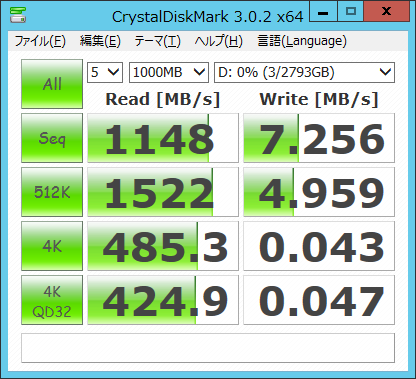Open the テーマ(T) menu
The width and height of the screenshot is (416, 379).
157,41
